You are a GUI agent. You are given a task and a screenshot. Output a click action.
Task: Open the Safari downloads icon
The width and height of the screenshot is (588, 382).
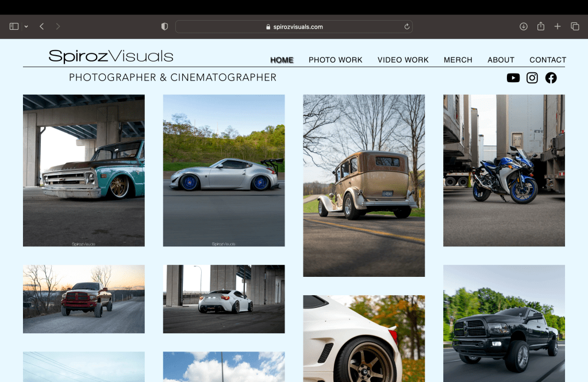tap(523, 26)
